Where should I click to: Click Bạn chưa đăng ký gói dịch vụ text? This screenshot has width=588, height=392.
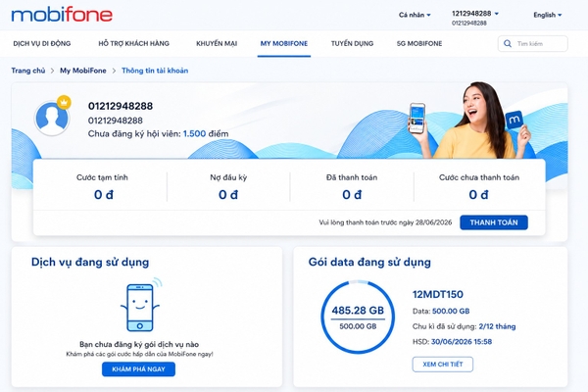tap(139, 344)
